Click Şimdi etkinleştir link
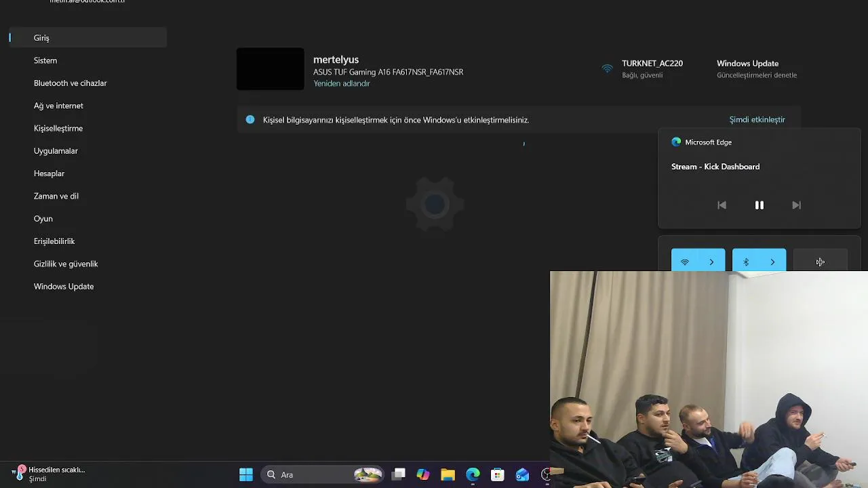 pyautogui.click(x=757, y=119)
